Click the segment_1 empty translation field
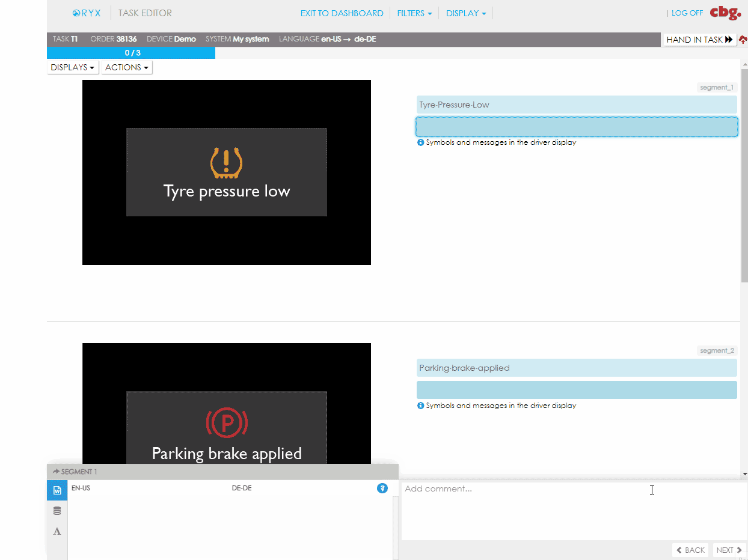This screenshot has height=560, width=748. click(x=577, y=127)
